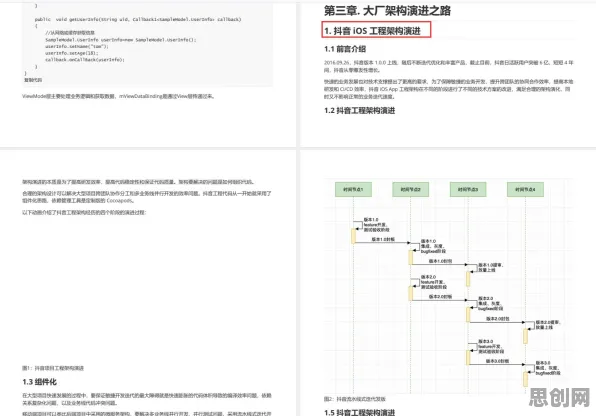
Task: Click the paragraph starting with 2016.09.26
Action: click(x=449, y=66)
